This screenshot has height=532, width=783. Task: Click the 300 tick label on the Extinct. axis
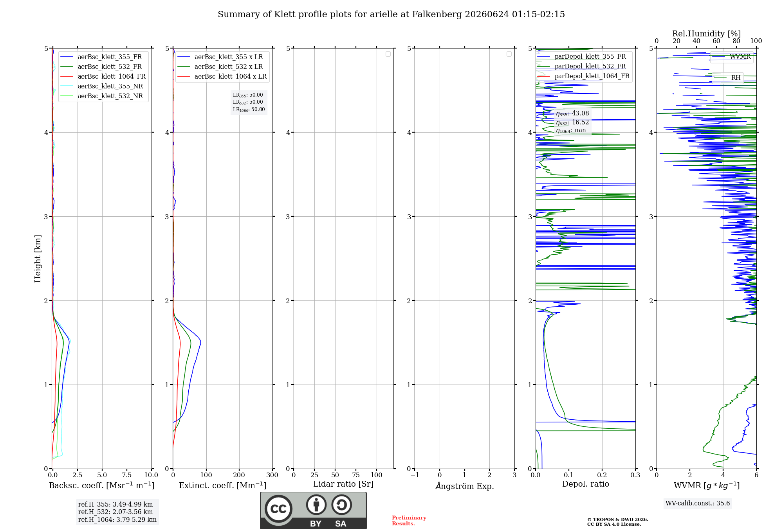(272, 475)
